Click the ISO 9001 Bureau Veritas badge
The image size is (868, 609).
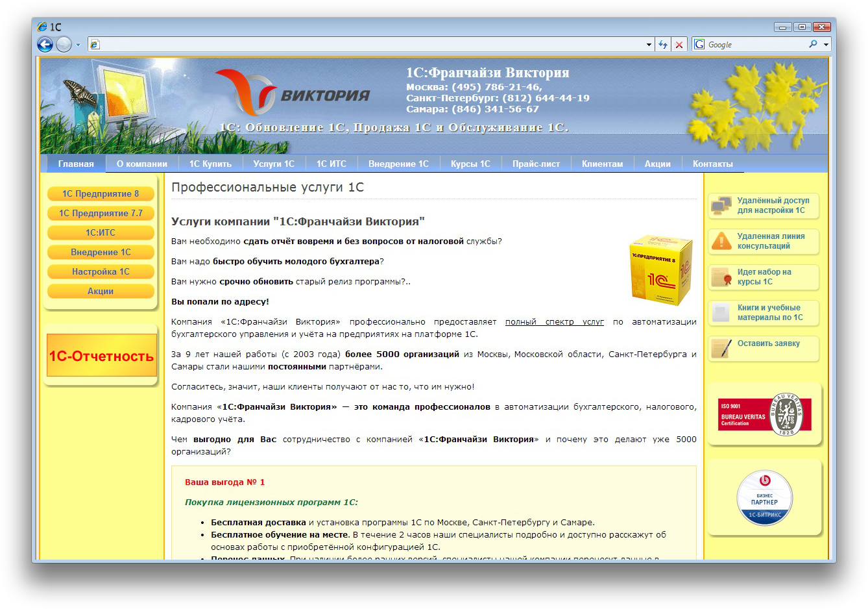[765, 414]
